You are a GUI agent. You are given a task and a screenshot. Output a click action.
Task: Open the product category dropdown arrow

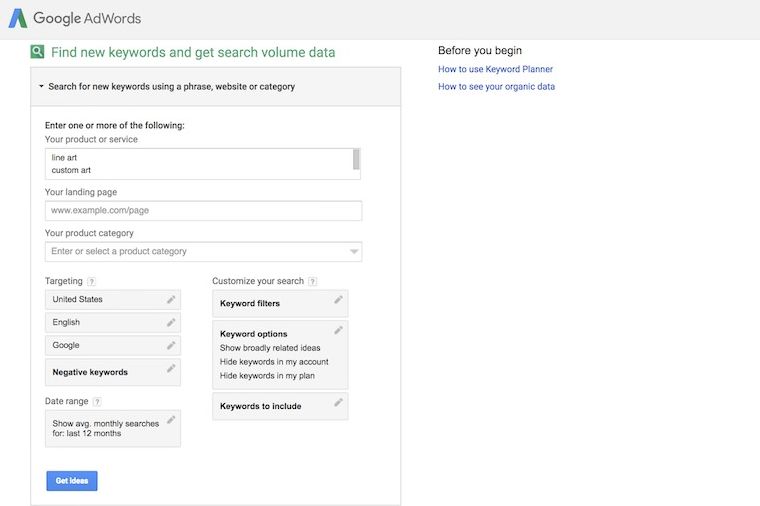(354, 252)
